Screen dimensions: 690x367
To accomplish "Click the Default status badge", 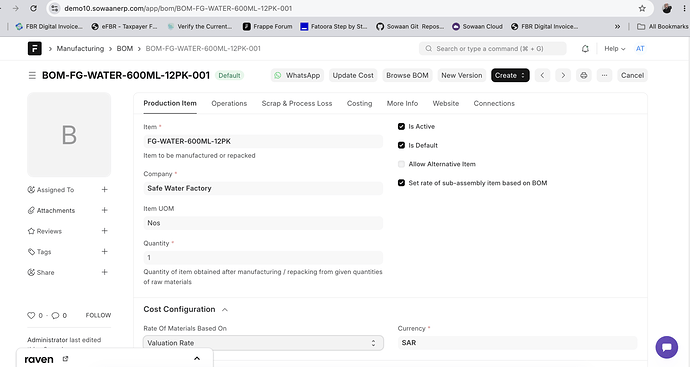I will pos(229,76).
